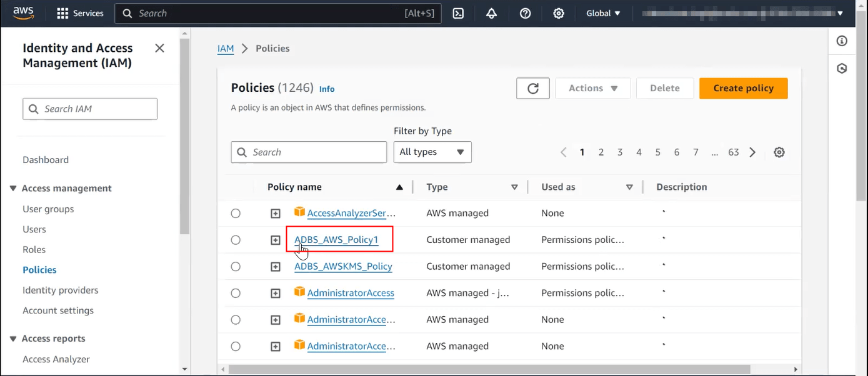
Task: Open Policies in the IAM sidebar
Action: (x=39, y=269)
